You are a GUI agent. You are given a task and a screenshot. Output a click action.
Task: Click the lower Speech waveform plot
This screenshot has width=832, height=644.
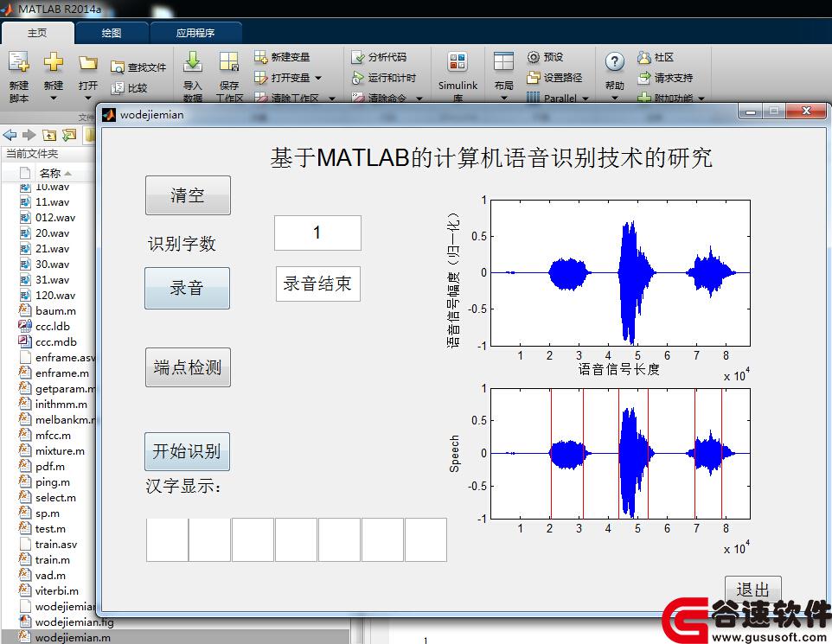[x=620, y=454]
